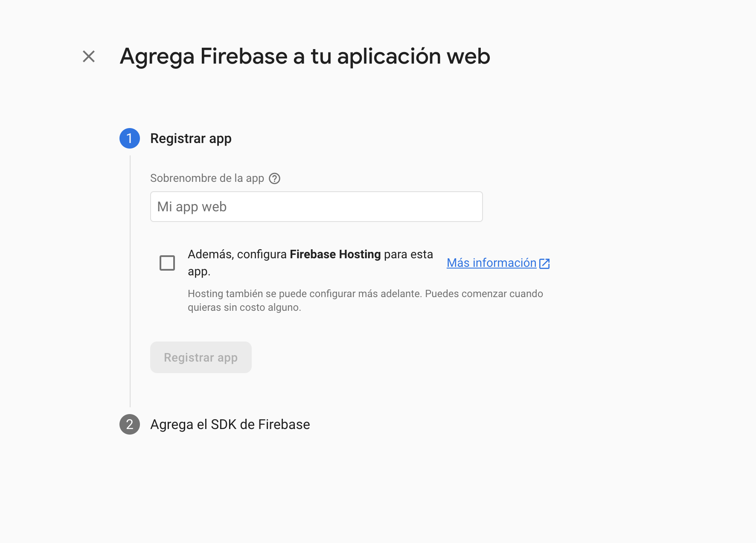The height and width of the screenshot is (543, 756).
Task: Select the 'Registrar app' step heading
Action: (191, 138)
